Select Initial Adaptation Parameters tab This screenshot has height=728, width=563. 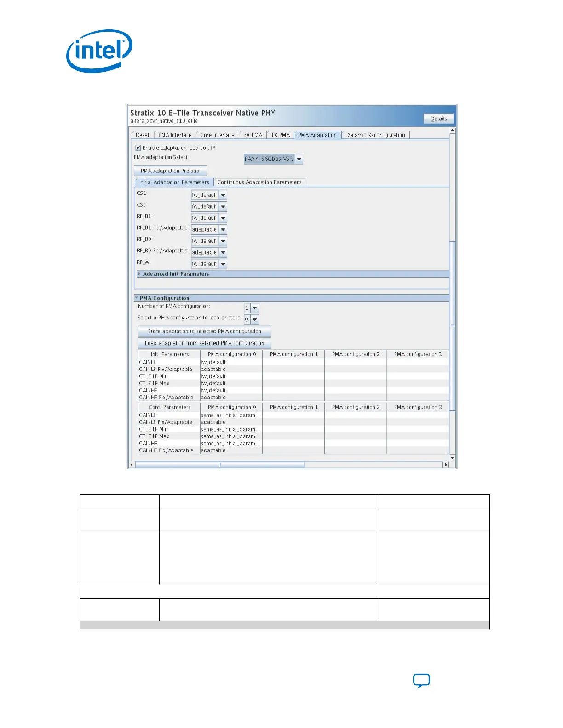point(174,182)
